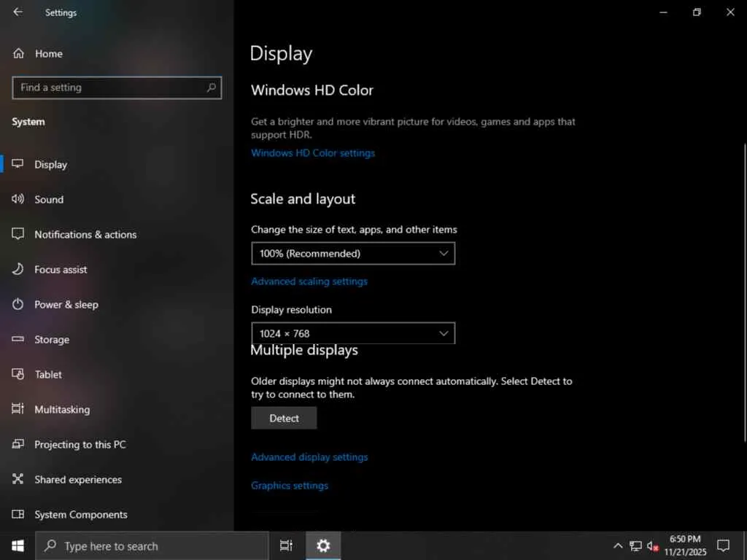Click the Shared experiences icon
This screenshot has height=560, width=747.
(18, 479)
